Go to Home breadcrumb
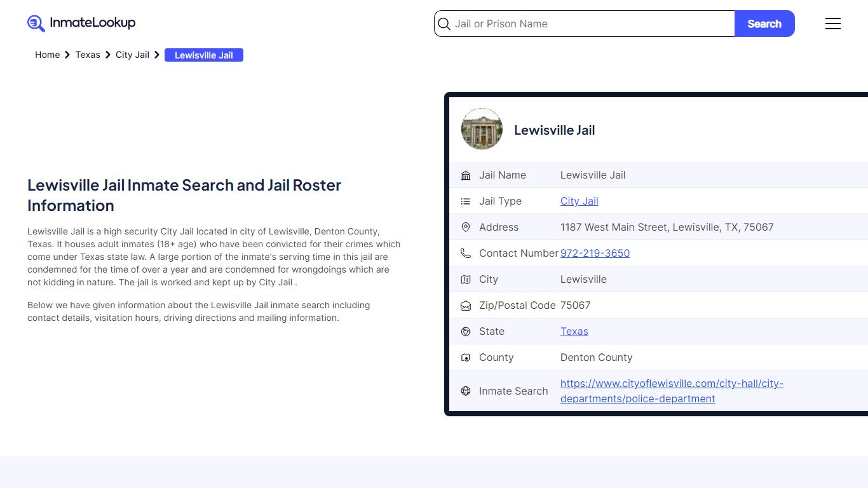The image size is (868, 488). 47,55
